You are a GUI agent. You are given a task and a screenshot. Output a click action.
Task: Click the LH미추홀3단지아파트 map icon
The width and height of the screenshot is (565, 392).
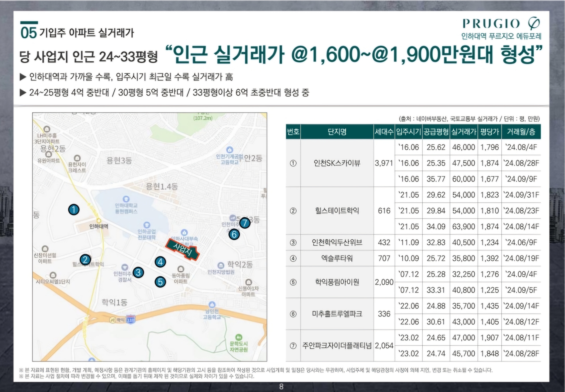[47, 129]
